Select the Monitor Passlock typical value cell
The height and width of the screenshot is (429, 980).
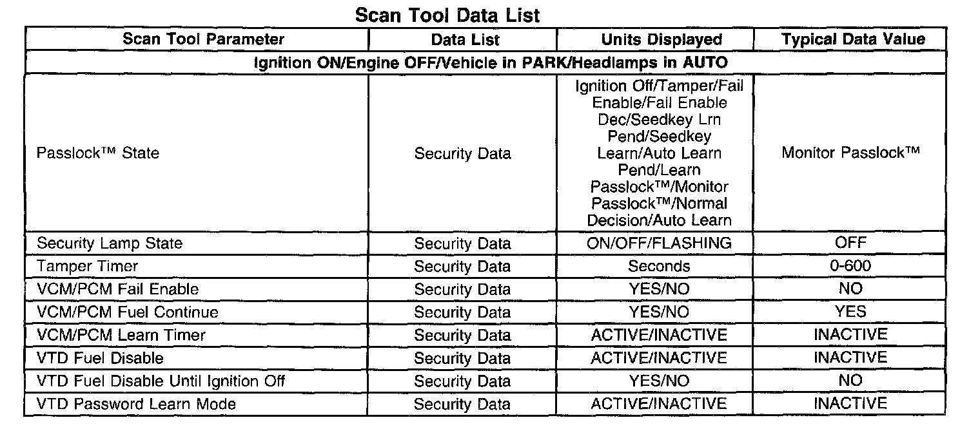click(x=850, y=153)
